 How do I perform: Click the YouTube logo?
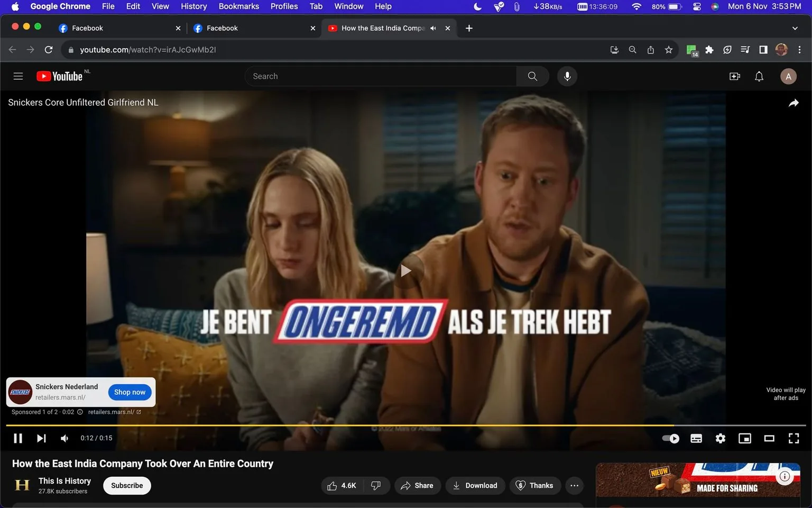click(59, 76)
